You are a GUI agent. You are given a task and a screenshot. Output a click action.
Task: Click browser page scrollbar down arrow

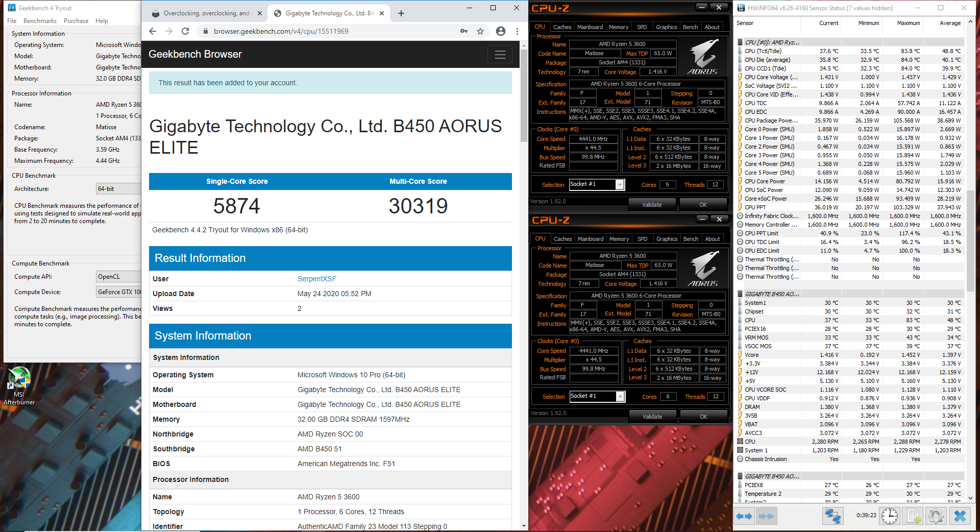[x=524, y=526]
